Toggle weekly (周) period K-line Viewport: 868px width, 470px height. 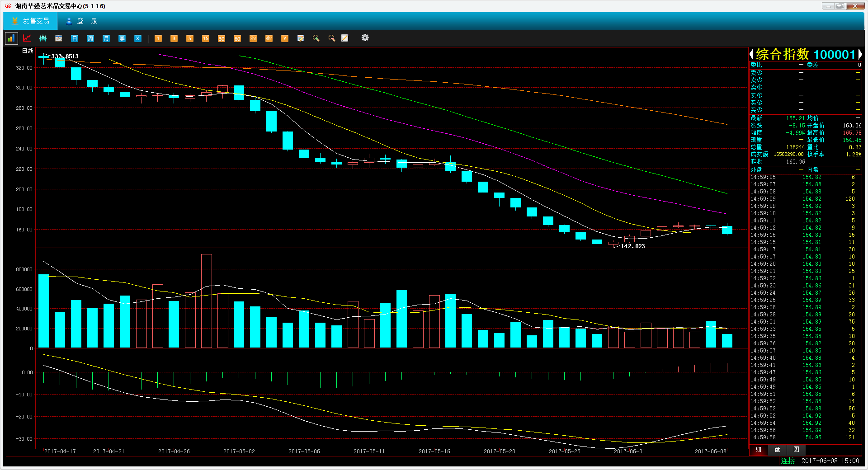(x=90, y=38)
